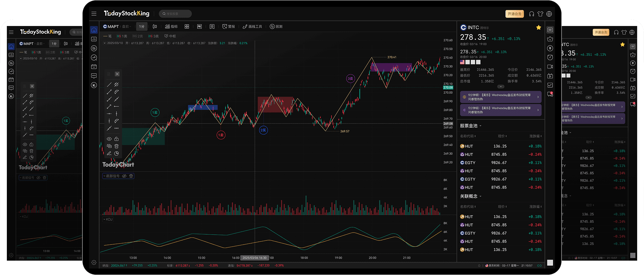644x275 pixels.
Task: Expand more INTC quote details chevron
Action: (x=501, y=87)
